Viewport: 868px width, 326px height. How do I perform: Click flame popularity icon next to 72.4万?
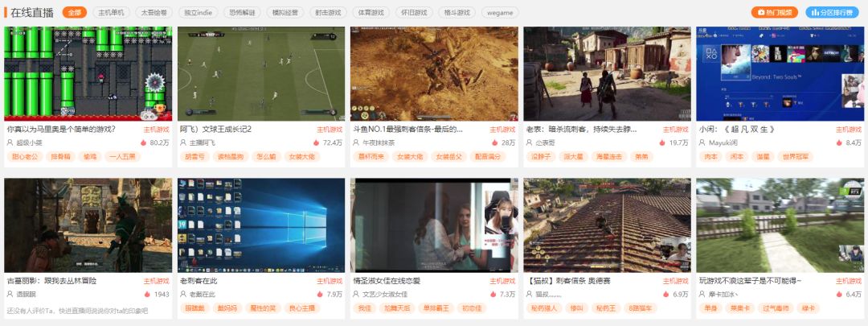pos(317,142)
